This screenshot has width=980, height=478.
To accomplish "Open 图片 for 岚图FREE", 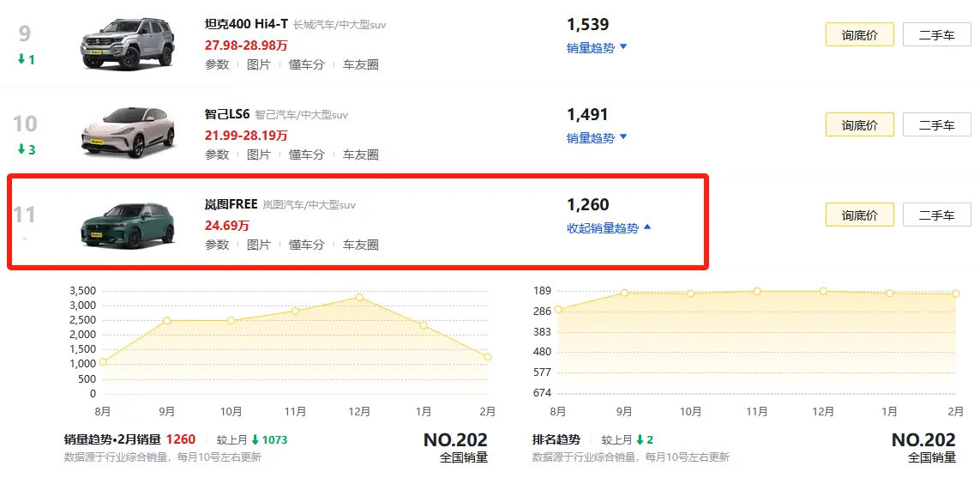I will coord(258,245).
